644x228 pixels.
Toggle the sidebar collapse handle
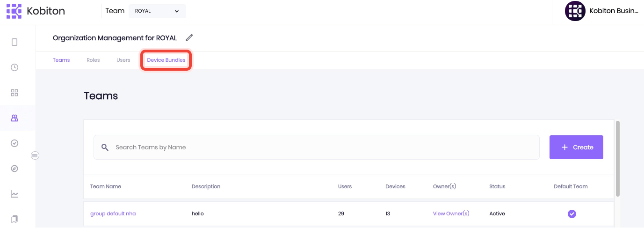click(x=35, y=155)
